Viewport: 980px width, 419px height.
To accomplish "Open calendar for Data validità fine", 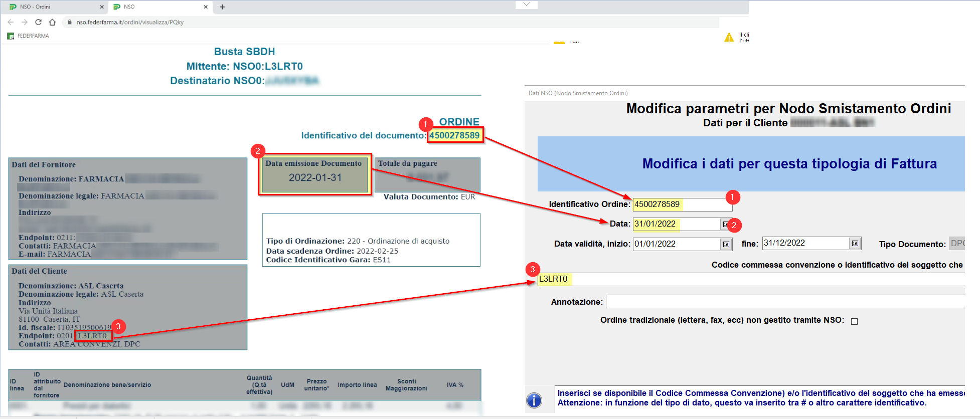I will 855,244.
